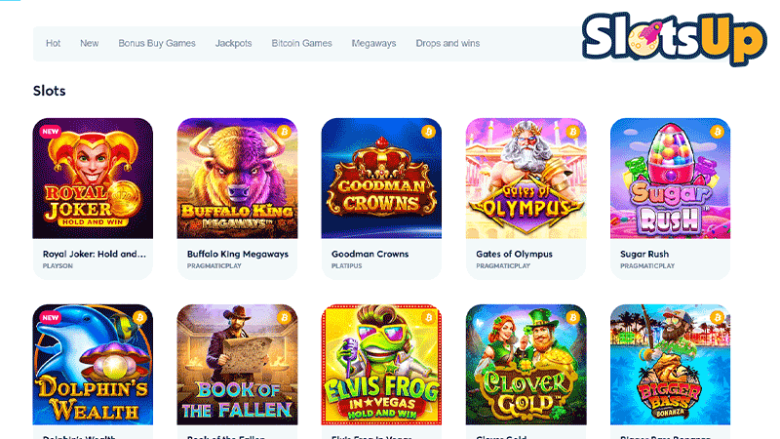Click the Sugar Rush title link
This screenshot has height=439, width=780.
(x=644, y=254)
